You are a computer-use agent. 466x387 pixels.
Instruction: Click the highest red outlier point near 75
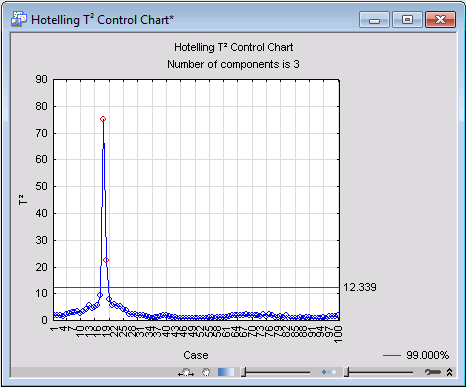tap(103, 119)
